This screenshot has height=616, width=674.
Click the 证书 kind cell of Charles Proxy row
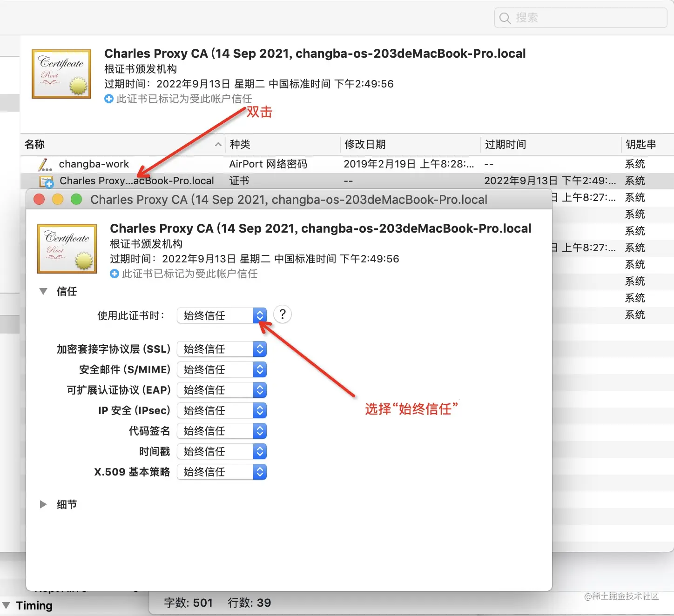(x=239, y=181)
